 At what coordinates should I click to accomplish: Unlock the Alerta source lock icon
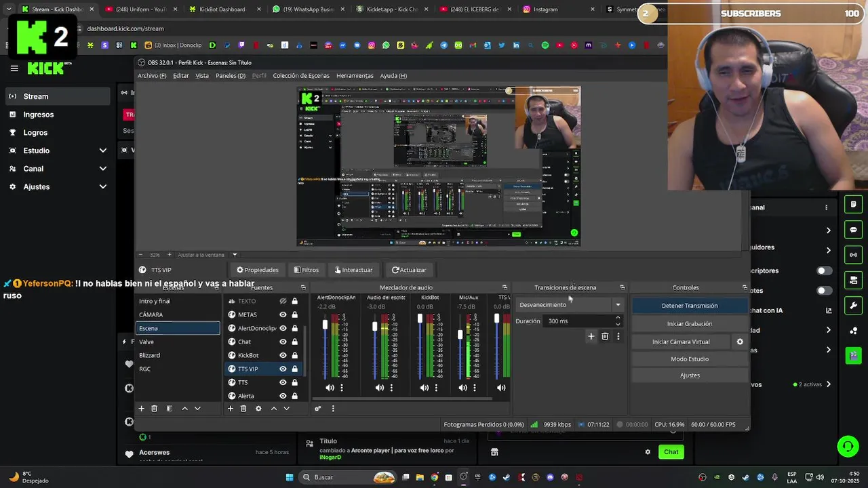294,396
